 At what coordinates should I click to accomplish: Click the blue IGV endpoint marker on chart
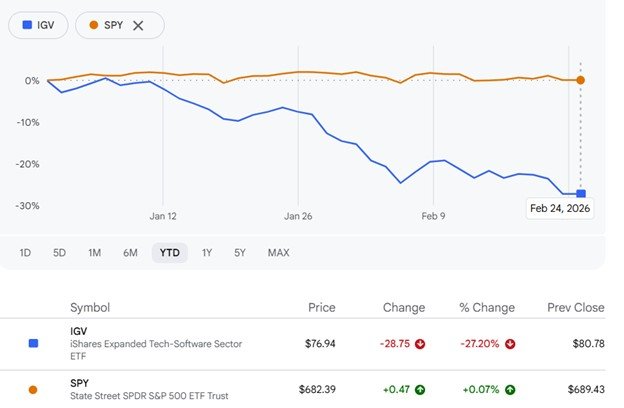(x=581, y=193)
